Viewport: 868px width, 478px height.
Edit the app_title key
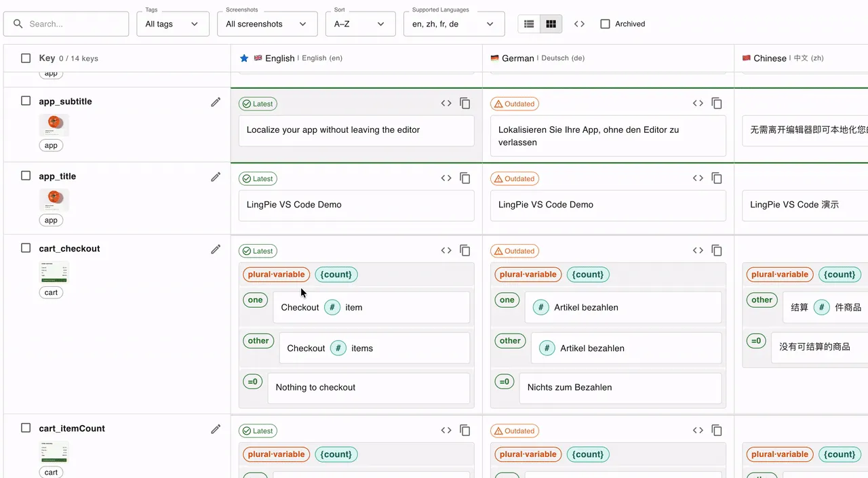(x=216, y=176)
